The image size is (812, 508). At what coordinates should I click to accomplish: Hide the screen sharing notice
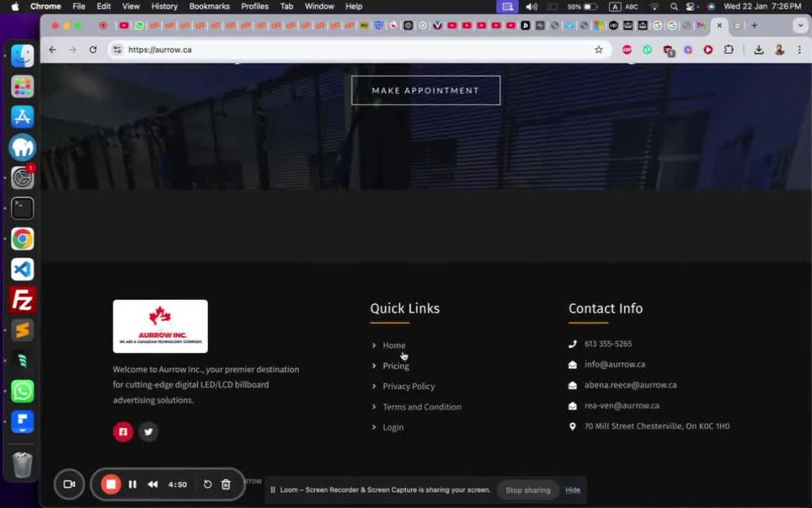coord(572,490)
